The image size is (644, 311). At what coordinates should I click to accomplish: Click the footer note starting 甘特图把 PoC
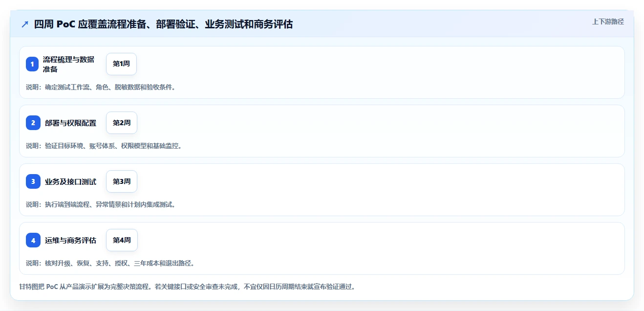pyautogui.click(x=187, y=287)
